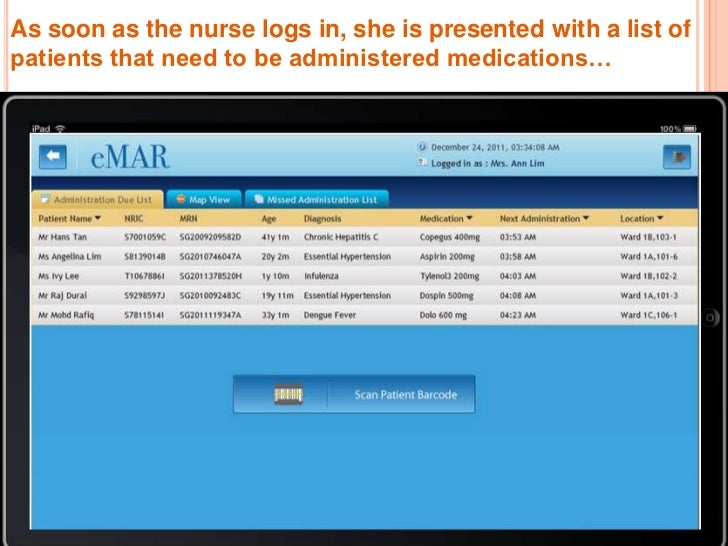Tap the logout icon in the header

tap(677, 157)
